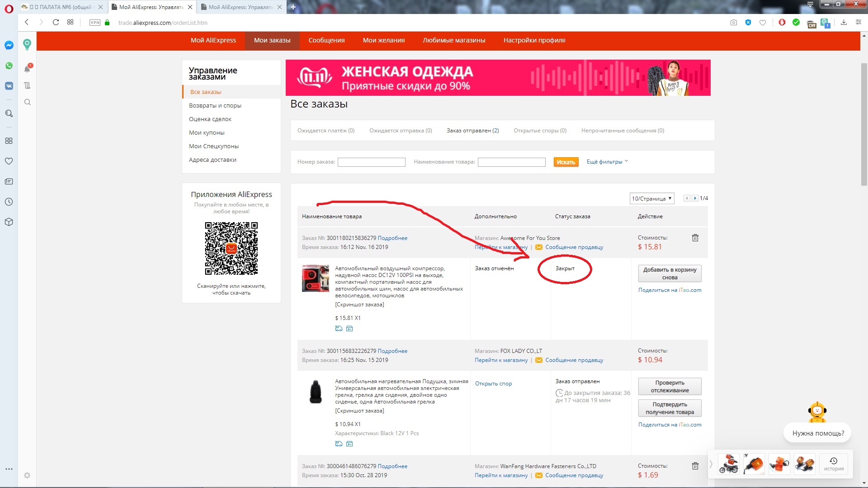The image size is (868, 488).
Task: Click the envelope icon for FOX LADY seller
Action: click(538, 360)
